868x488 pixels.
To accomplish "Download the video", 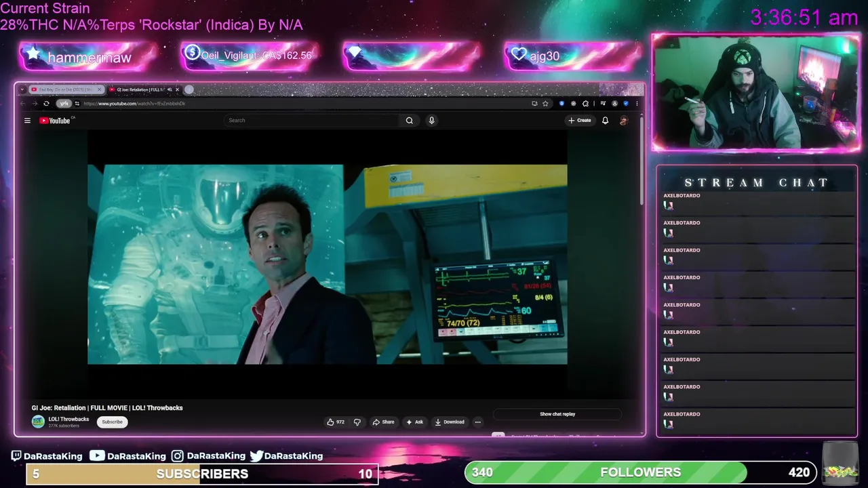I will [x=450, y=422].
